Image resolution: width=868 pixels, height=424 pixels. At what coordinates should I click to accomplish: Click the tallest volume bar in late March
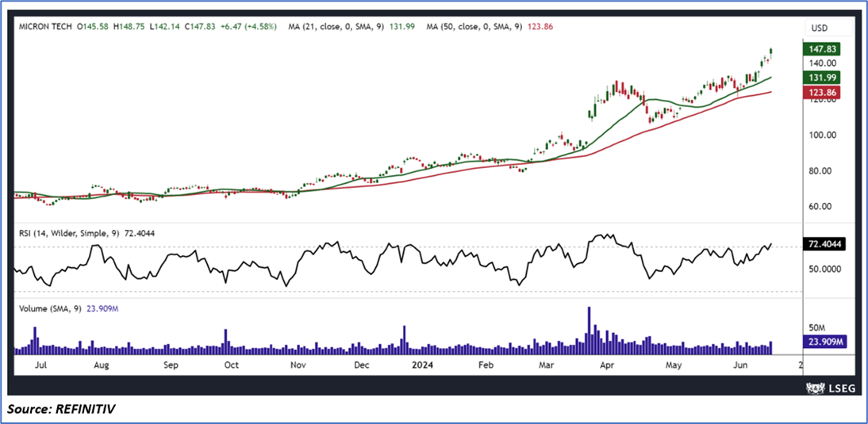590,330
